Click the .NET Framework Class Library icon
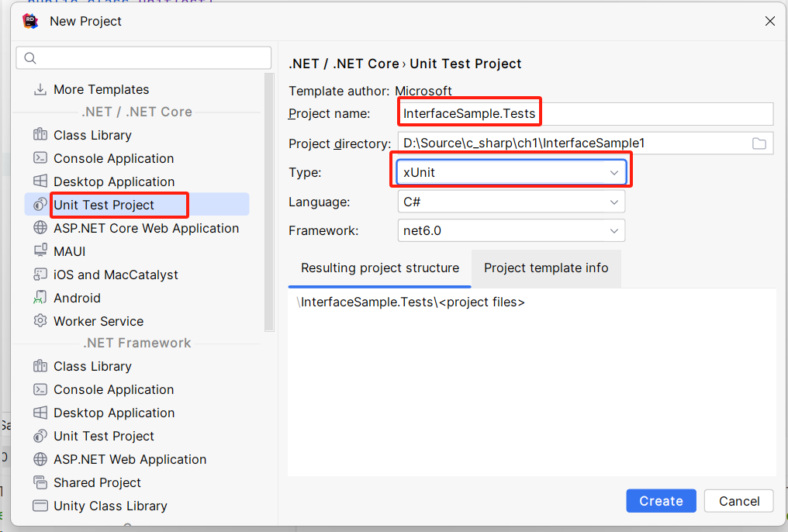788x532 pixels. (40, 366)
